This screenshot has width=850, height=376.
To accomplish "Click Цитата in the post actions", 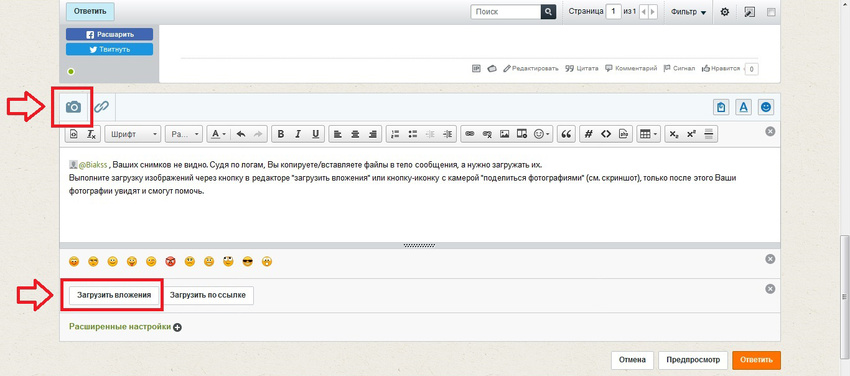I will tap(582, 68).
